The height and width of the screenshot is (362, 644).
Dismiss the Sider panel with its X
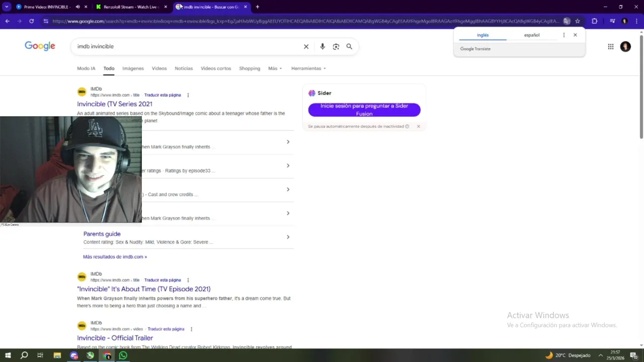click(x=418, y=126)
